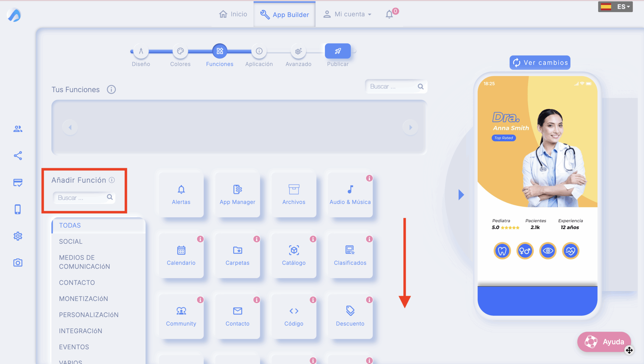Click the Alertas bell function icon
The height and width of the screenshot is (364, 644).
(x=181, y=190)
